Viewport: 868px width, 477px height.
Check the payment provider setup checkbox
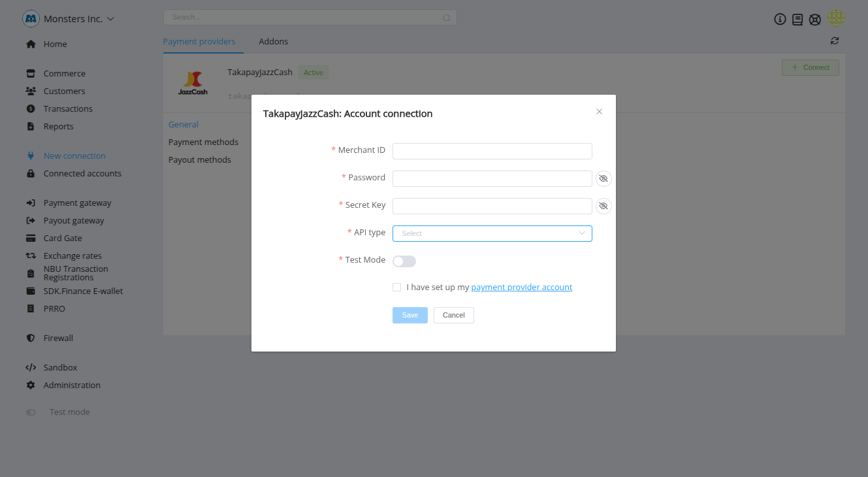pyautogui.click(x=397, y=288)
